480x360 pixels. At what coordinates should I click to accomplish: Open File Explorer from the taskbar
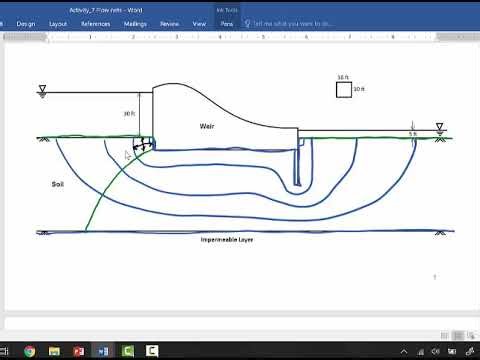(54, 351)
